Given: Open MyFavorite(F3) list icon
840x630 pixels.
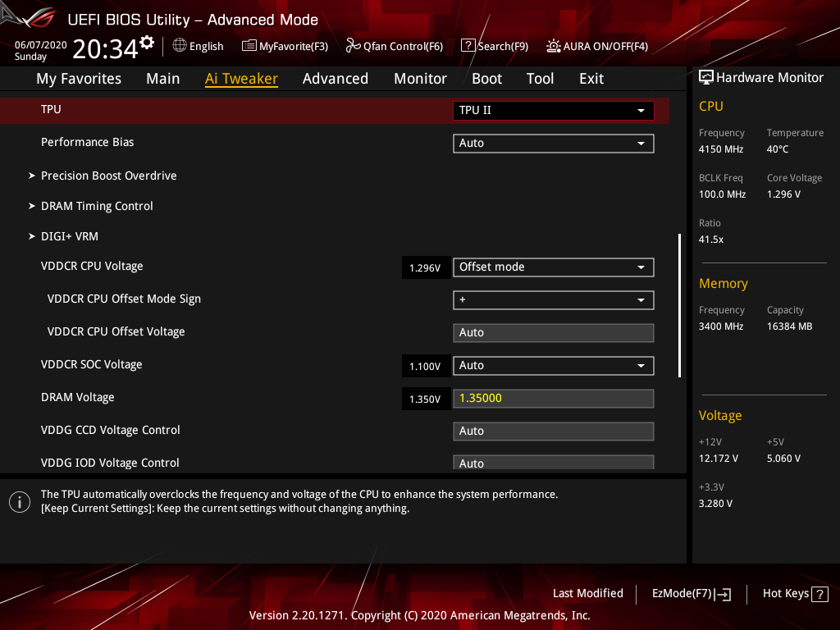Looking at the screenshot, I should [x=249, y=46].
